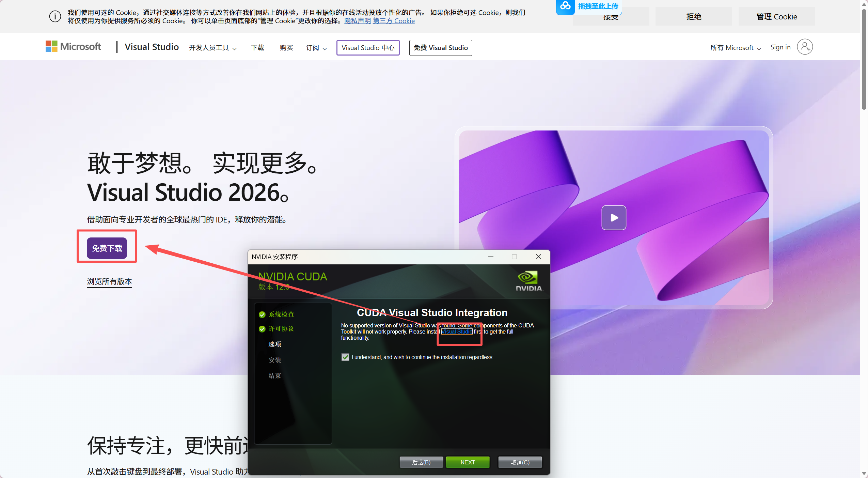Click the cloud upload drag widget icon

point(565,6)
